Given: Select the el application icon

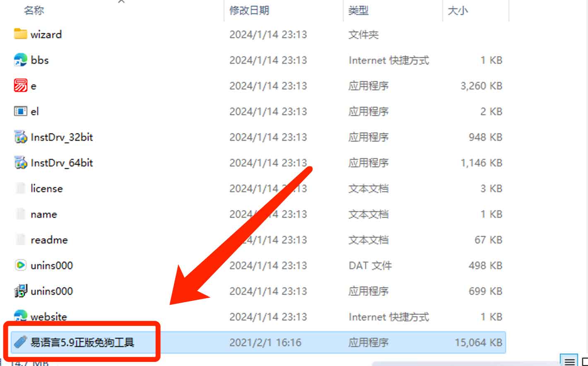Looking at the screenshot, I should (20, 111).
